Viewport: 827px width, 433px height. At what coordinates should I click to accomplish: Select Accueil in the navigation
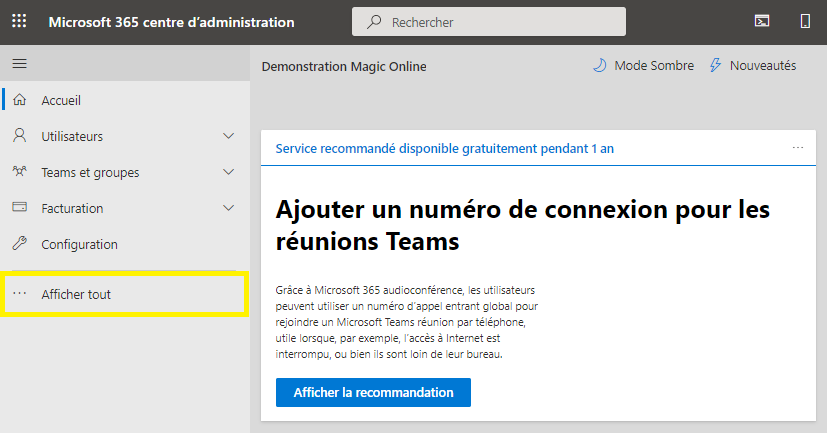[124, 100]
